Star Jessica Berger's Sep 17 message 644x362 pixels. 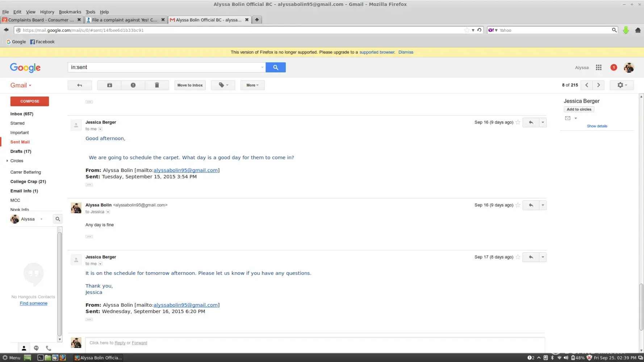click(518, 257)
